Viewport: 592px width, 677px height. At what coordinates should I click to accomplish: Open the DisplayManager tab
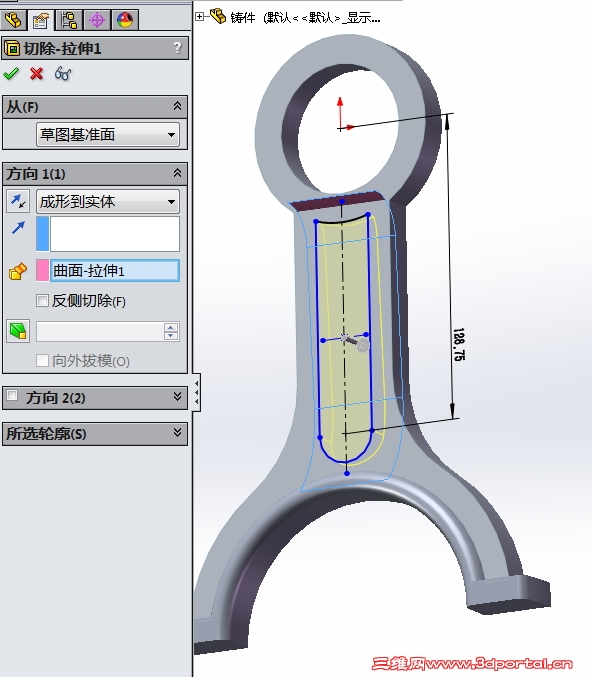coord(125,20)
